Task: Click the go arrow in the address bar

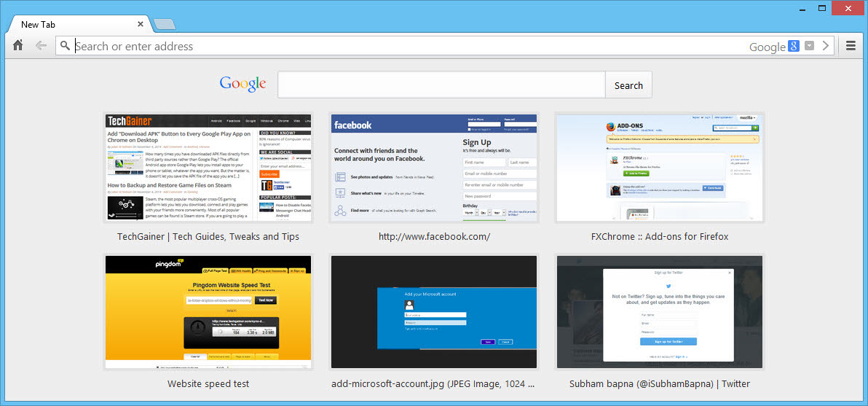Action: tap(825, 46)
